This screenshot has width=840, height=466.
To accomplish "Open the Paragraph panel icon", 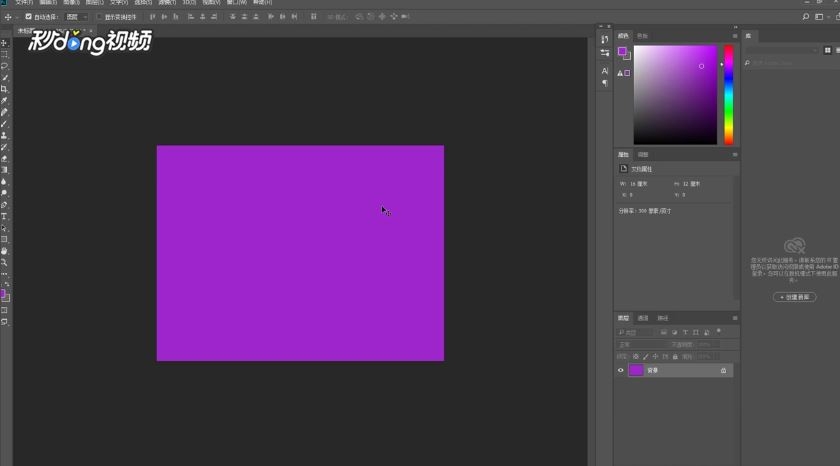I will (x=605, y=83).
